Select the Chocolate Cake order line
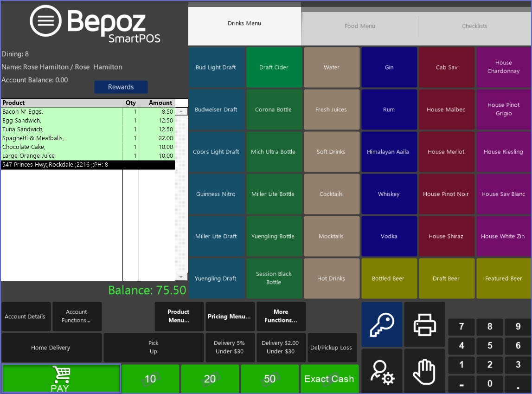This screenshot has width=532, height=394. tap(88, 147)
